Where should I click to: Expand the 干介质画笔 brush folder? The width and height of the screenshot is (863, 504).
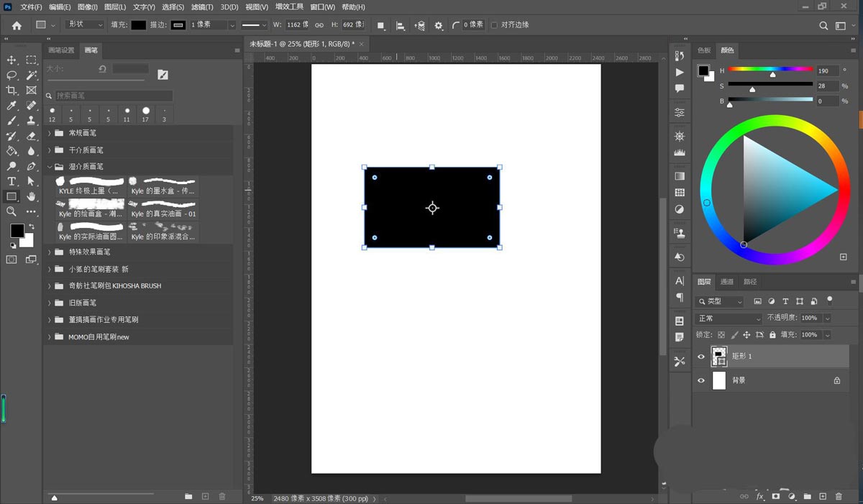pos(50,150)
